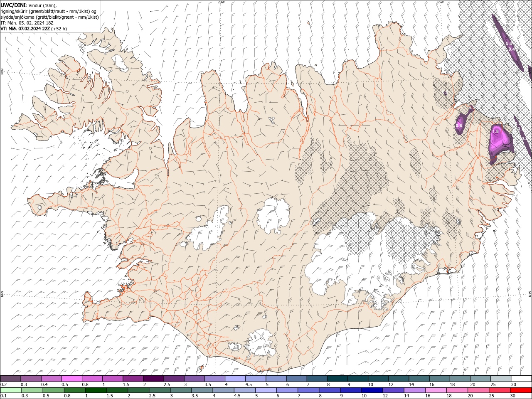Click the dark navy swatch between 10 and 12 on rain scale

coord(372,390)
